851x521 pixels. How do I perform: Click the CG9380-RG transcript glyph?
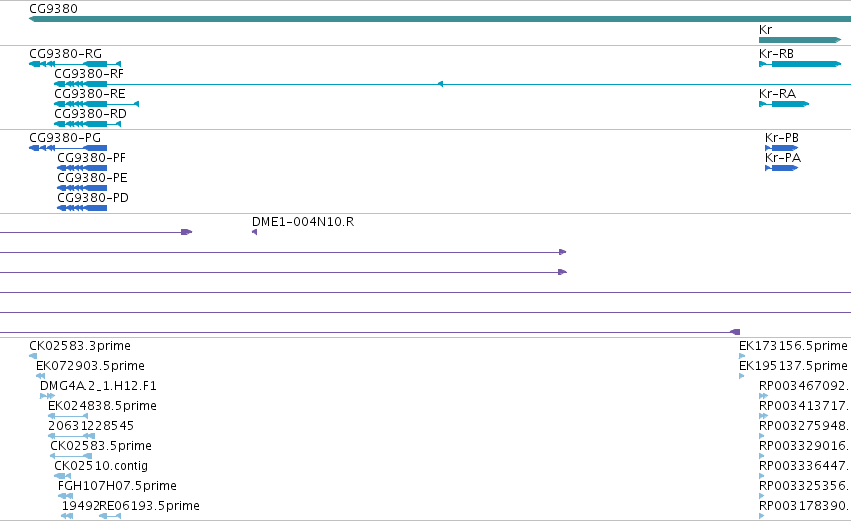pyautogui.click(x=75, y=64)
